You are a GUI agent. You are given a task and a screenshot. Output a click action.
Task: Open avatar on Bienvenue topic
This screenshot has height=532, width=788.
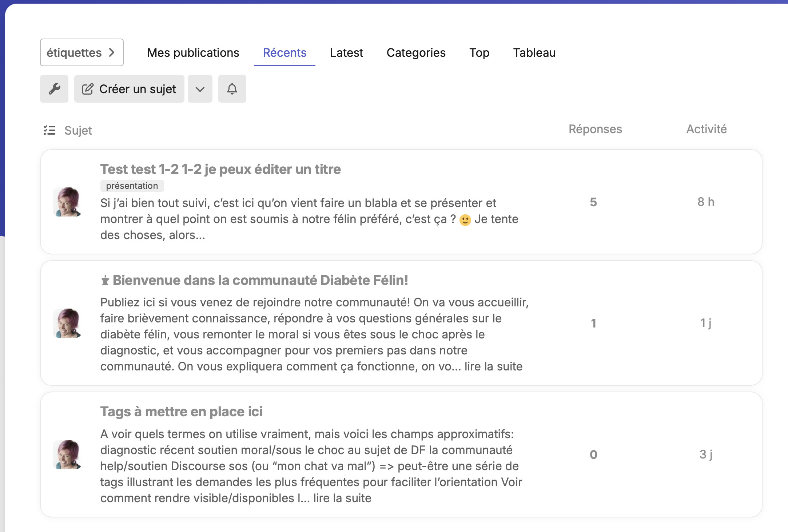pos(67,323)
